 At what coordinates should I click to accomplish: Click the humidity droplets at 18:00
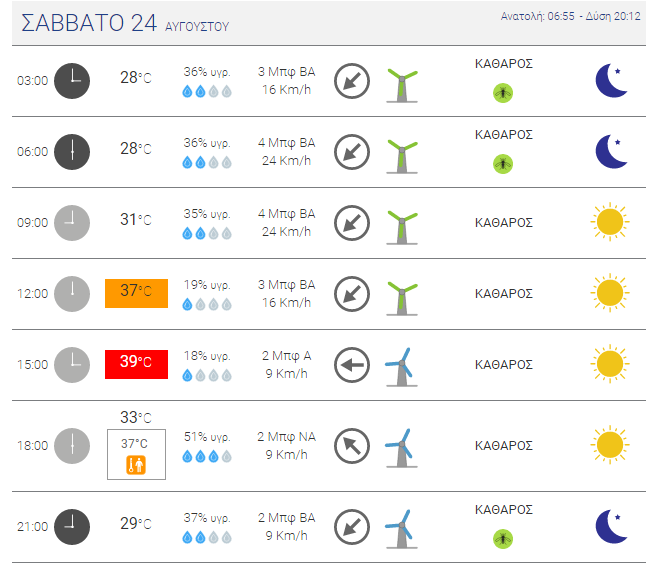(x=207, y=457)
